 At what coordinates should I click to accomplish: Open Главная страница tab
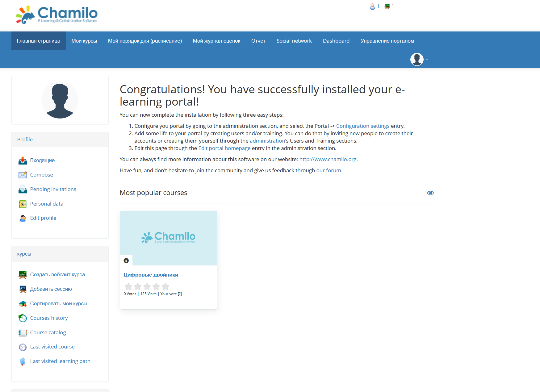click(x=39, y=41)
